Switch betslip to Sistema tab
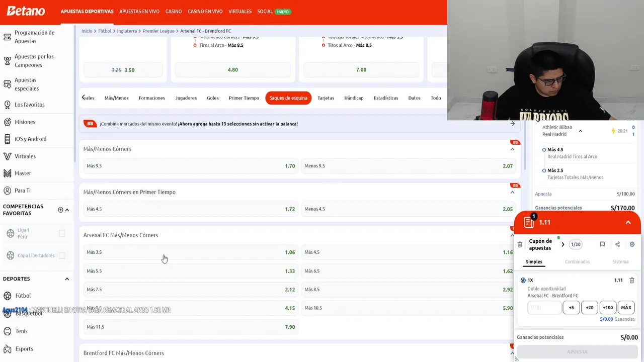 (x=620, y=261)
